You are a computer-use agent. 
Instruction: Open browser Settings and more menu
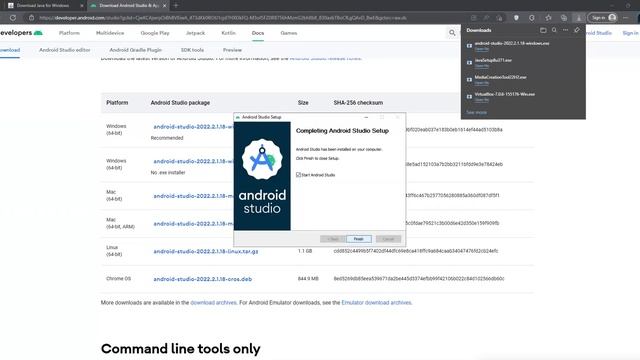(x=625, y=18)
